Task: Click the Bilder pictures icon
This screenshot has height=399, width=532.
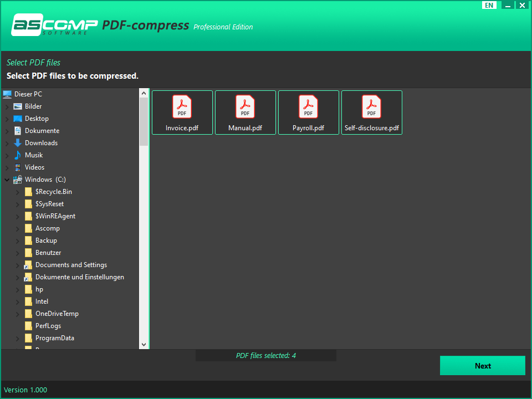Action: click(18, 106)
